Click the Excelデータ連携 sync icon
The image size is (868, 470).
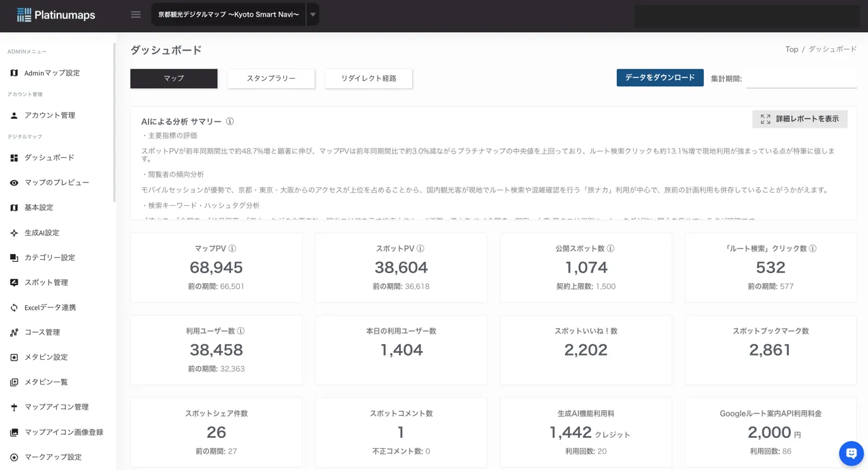pyautogui.click(x=14, y=308)
